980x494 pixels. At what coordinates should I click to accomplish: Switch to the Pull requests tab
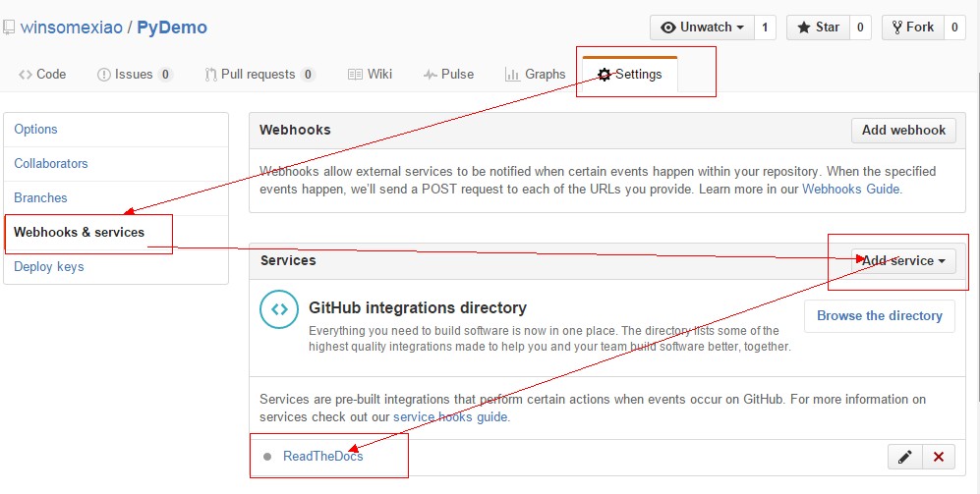(x=259, y=75)
